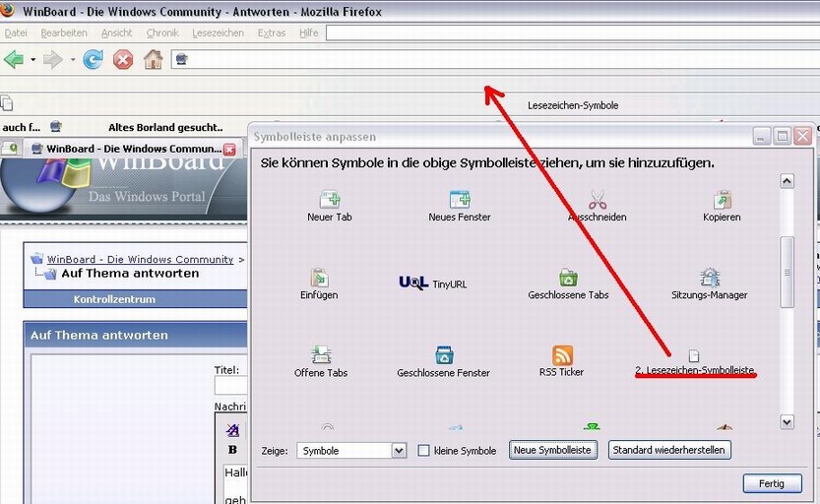Open the Chronik menu
Image resolution: width=820 pixels, height=504 pixels.
tap(162, 32)
